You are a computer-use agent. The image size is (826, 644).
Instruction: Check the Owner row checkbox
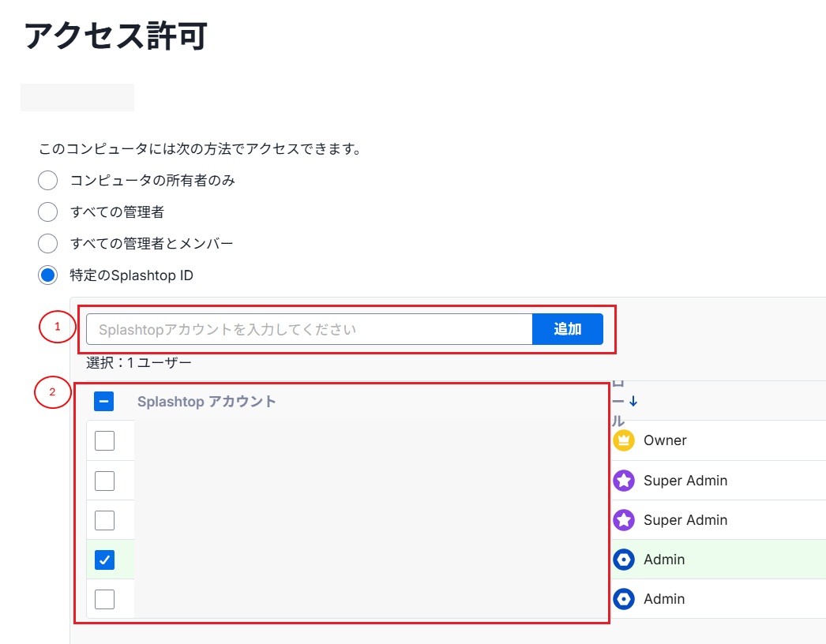(x=104, y=440)
